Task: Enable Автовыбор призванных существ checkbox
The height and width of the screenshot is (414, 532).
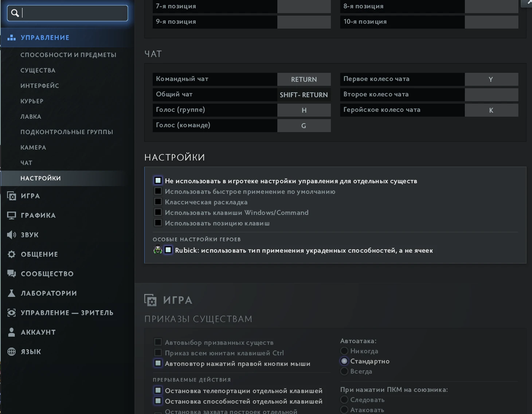Action: [158, 342]
